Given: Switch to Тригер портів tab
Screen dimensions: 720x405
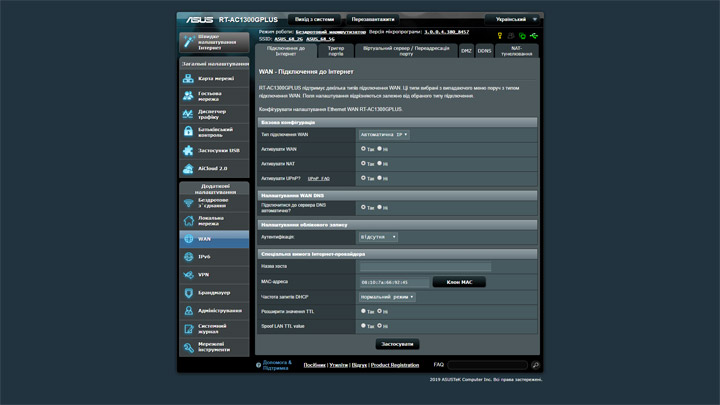Looking at the screenshot, I should (336, 51).
